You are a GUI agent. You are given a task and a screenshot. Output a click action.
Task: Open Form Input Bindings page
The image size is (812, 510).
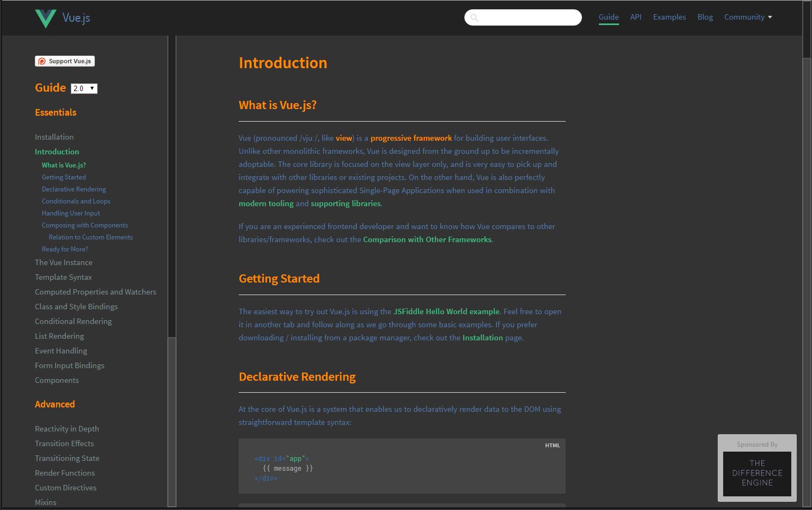(69, 365)
